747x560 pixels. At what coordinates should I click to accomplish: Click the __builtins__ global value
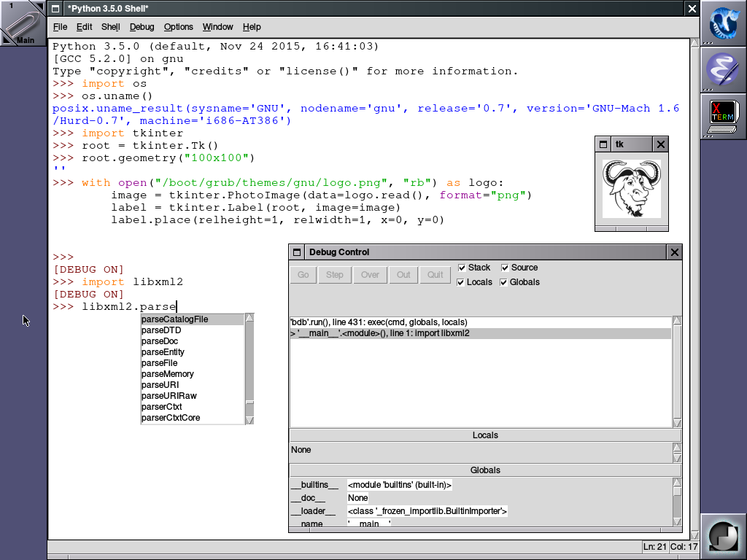[x=399, y=485]
